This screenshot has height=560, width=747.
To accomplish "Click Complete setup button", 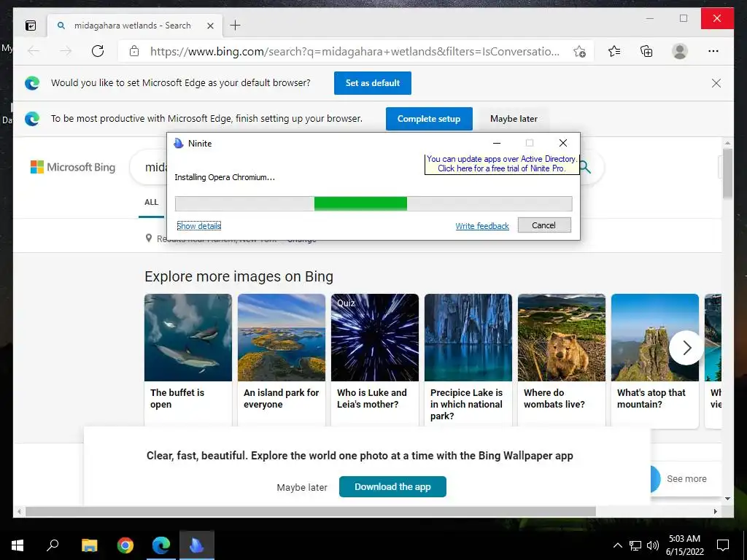I will pos(429,119).
